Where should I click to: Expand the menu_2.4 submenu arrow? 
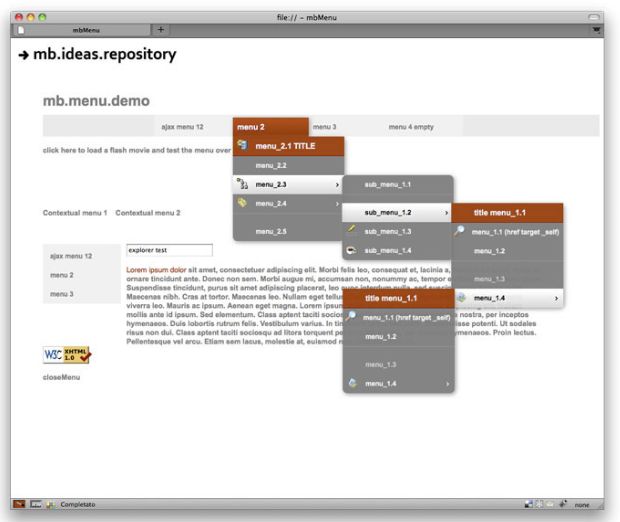pyautogui.click(x=337, y=204)
